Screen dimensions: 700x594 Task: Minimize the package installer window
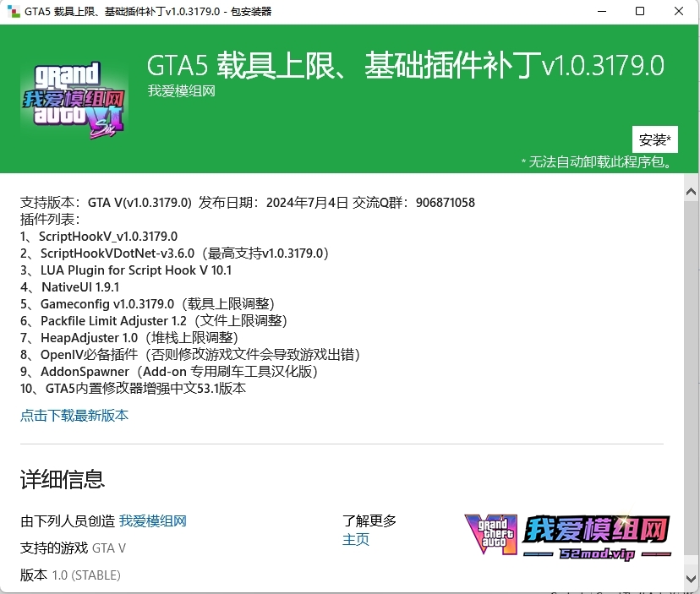[x=602, y=11]
